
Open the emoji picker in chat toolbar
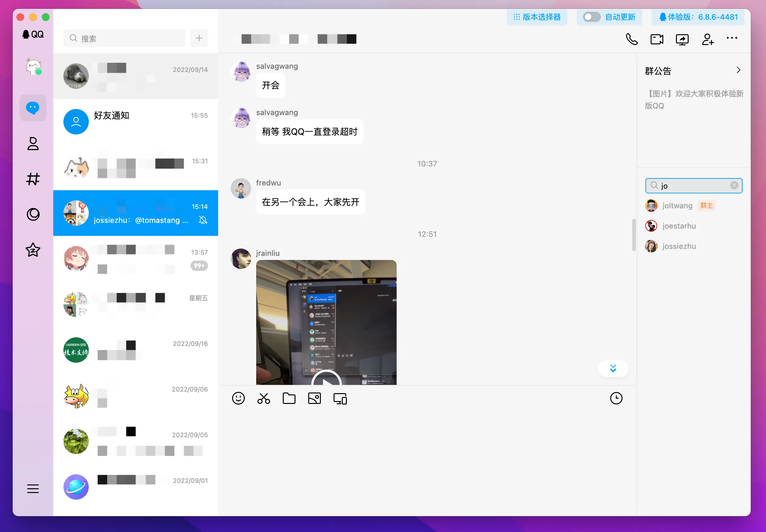(238, 398)
